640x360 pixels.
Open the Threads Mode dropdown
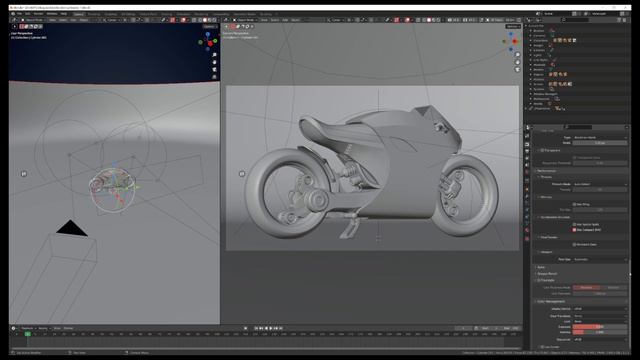(x=600, y=184)
